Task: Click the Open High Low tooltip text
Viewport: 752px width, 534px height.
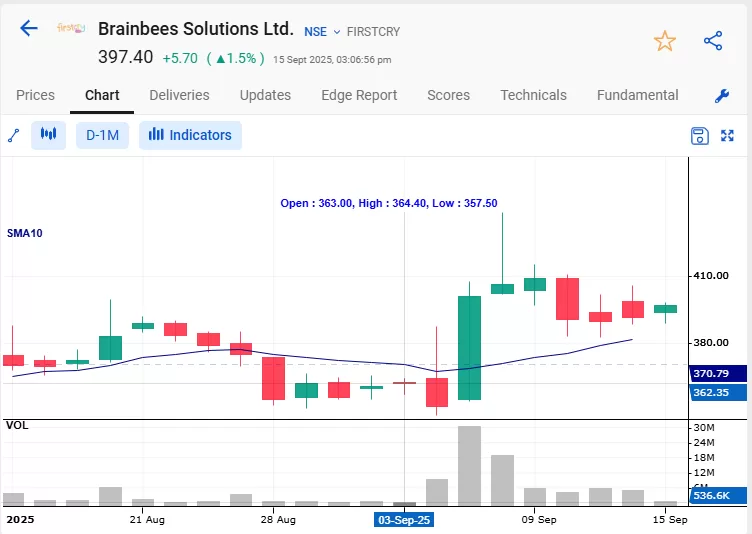Action: click(389, 203)
